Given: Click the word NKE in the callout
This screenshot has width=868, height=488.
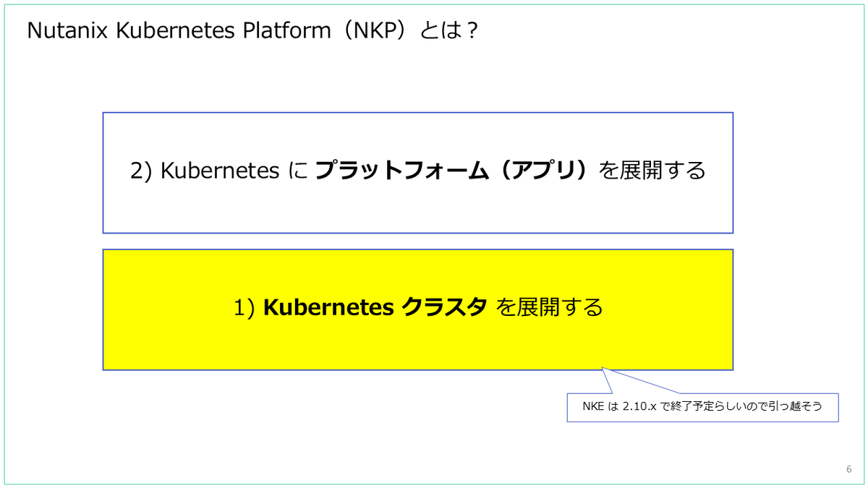Looking at the screenshot, I should coord(593,407).
